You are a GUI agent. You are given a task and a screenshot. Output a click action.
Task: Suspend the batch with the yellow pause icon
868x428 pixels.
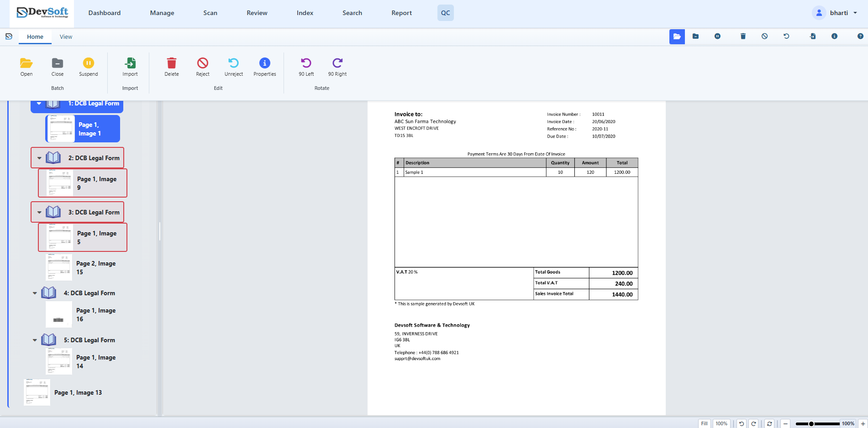click(89, 63)
